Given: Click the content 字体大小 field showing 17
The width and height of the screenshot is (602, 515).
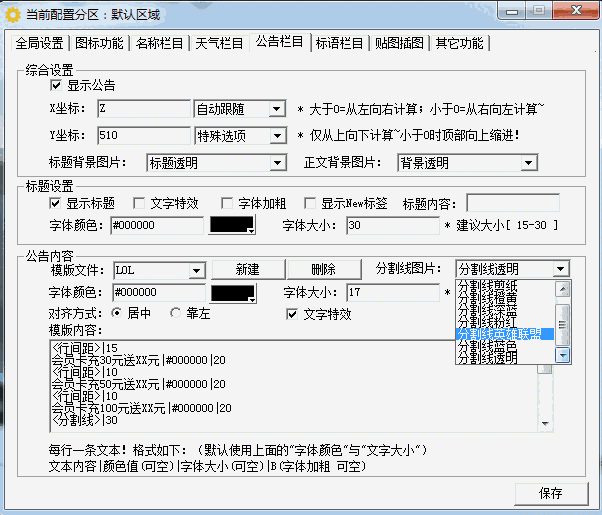Looking at the screenshot, I should click(393, 293).
